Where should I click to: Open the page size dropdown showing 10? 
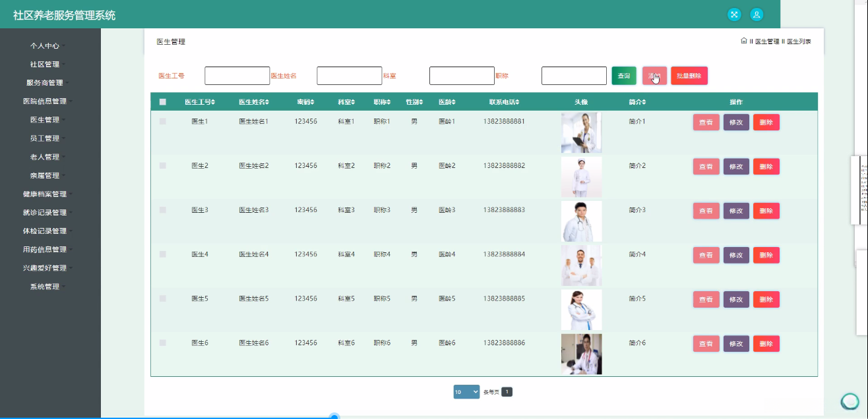point(467,392)
